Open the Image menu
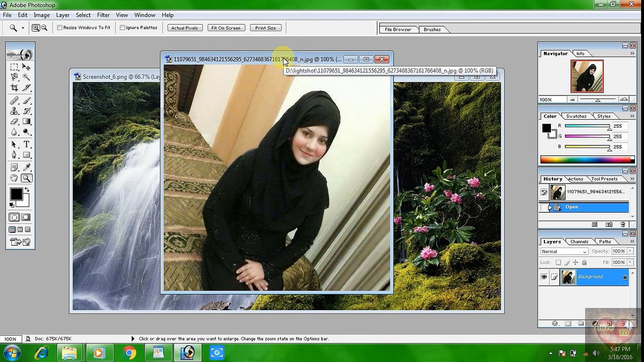The image size is (644, 362). (x=41, y=15)
